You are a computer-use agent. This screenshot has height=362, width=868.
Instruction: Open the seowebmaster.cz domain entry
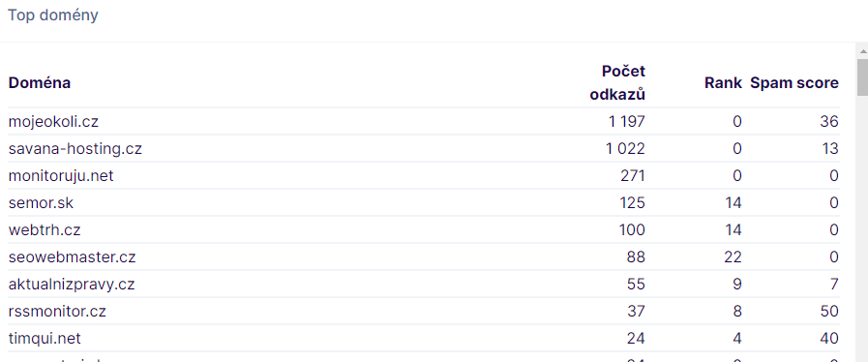point(72,257)
